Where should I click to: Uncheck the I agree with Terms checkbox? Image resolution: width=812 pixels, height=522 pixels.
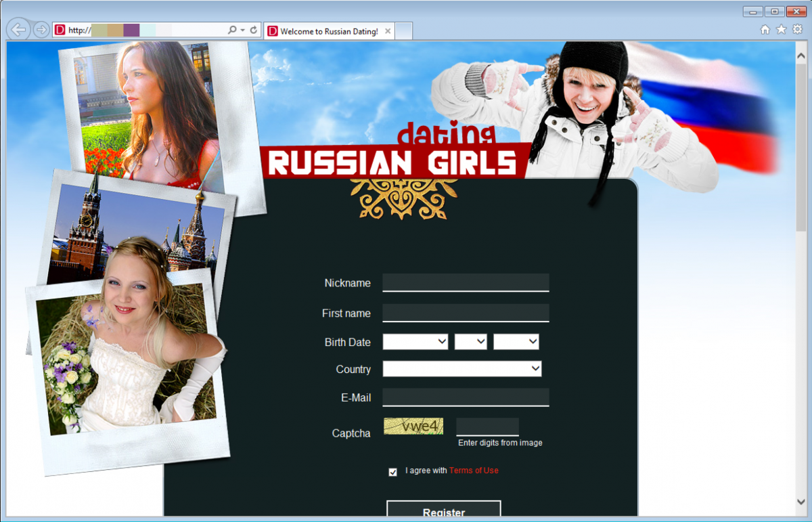(392, 472)
